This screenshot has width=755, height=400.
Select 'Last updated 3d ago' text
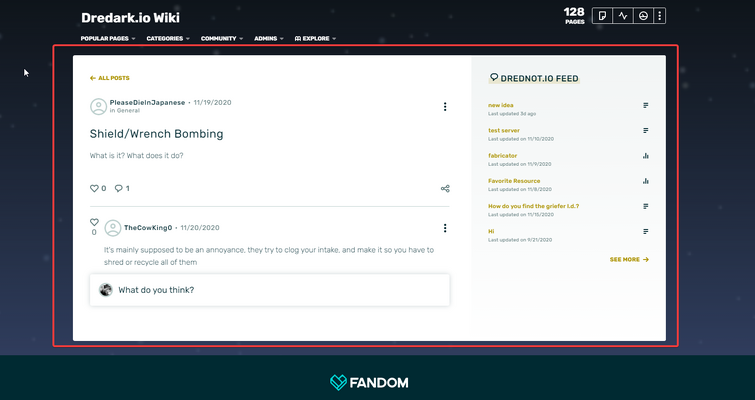coord(512,114)
